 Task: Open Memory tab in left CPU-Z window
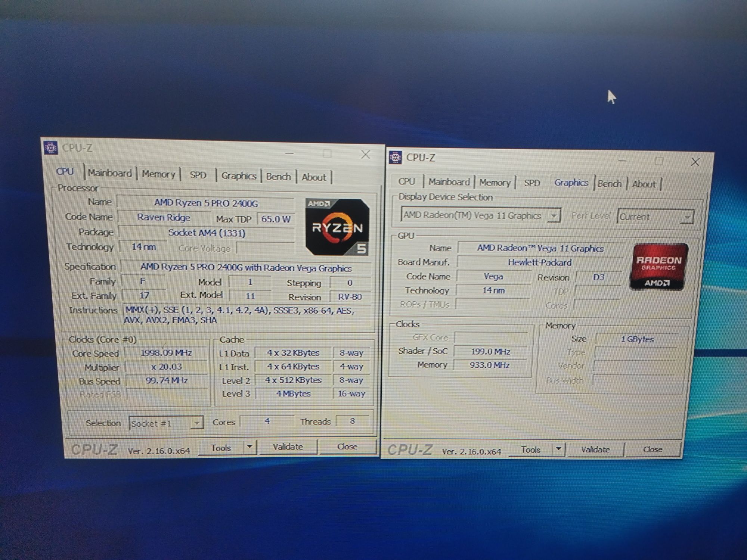click(158, 174)
